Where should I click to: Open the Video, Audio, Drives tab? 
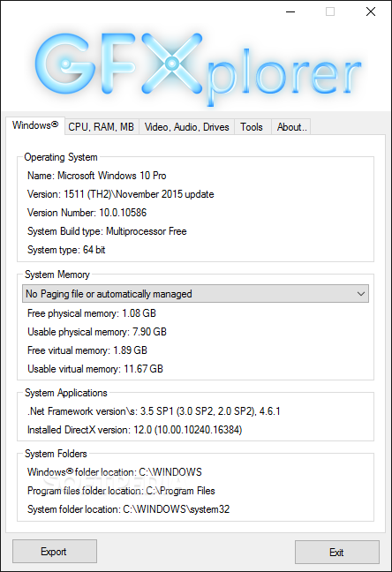(186, 127)
